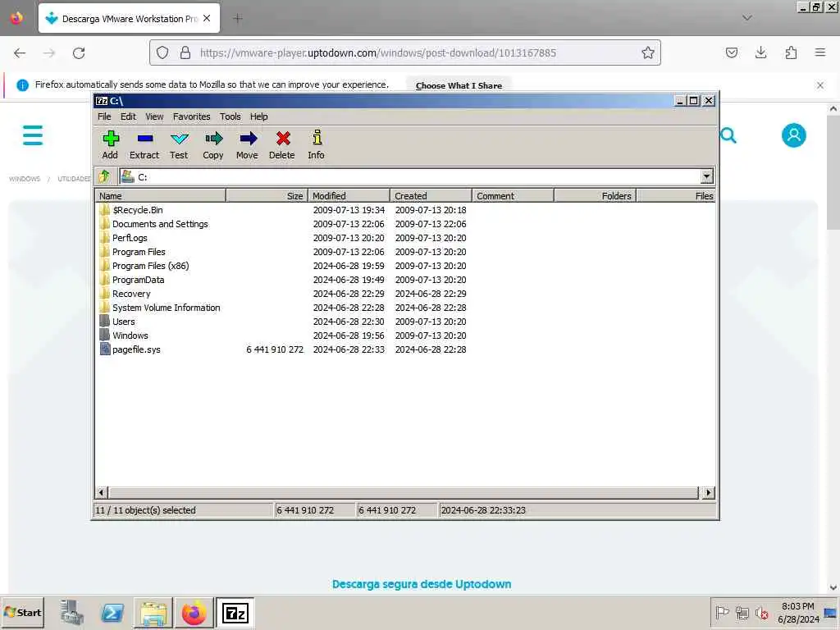Switch to 7-Zip in the taskbar
This screenshot has height=630, width=840.
[x=235, y=613]
